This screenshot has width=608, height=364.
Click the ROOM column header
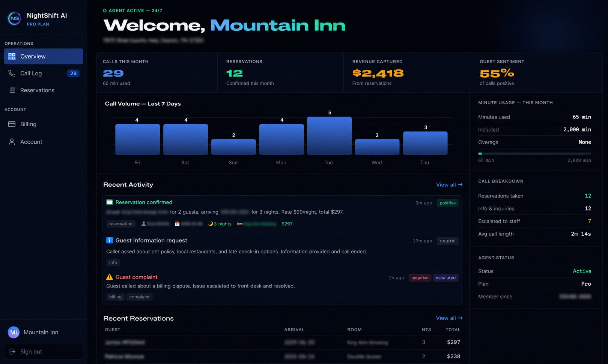tap(354, 330)
